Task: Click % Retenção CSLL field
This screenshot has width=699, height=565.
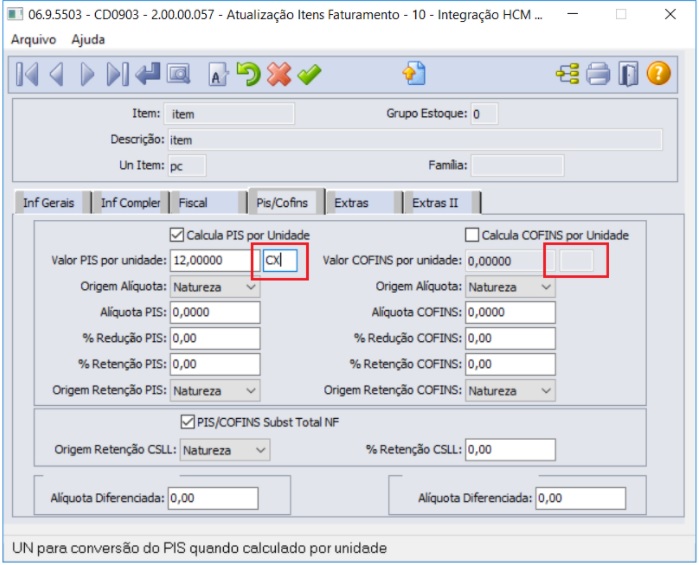Action: 510,450
